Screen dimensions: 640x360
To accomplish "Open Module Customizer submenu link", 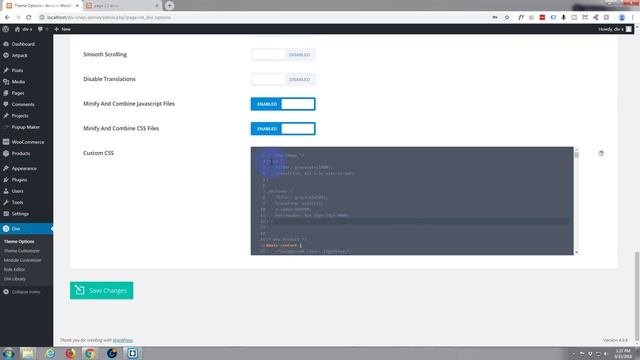I will pos(22,260).
